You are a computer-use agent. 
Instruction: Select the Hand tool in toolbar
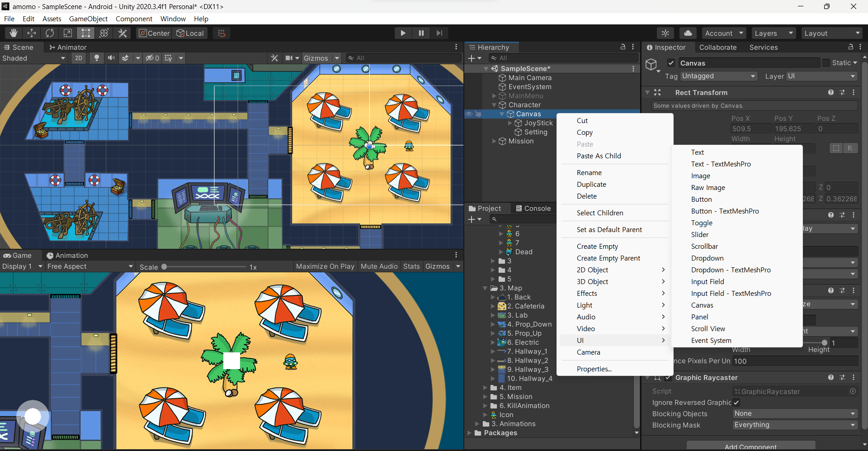(14, 33)
